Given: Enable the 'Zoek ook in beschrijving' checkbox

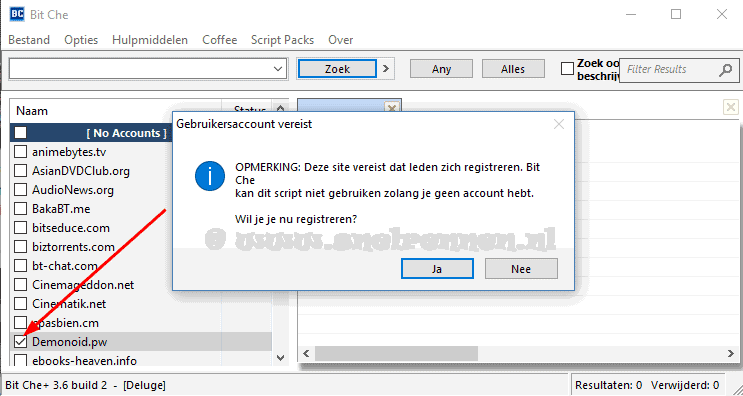Looking at the screenshot, I should tap(567, 69).
